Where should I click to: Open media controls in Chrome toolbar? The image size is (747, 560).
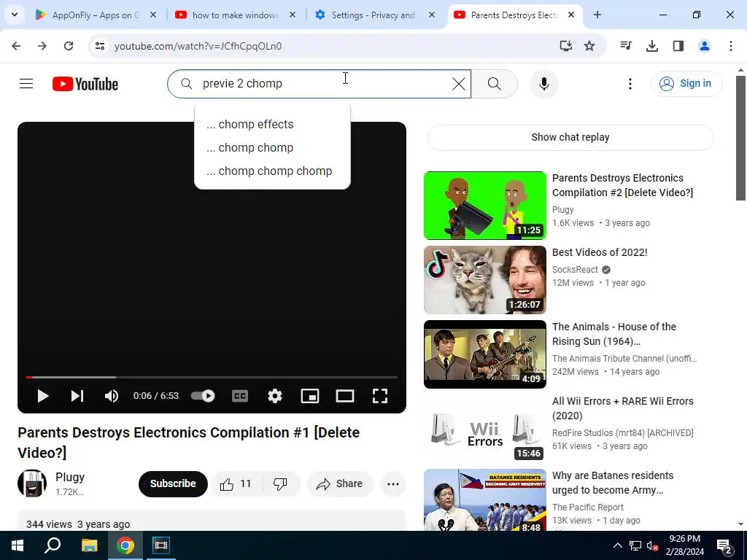pos(626,46)
